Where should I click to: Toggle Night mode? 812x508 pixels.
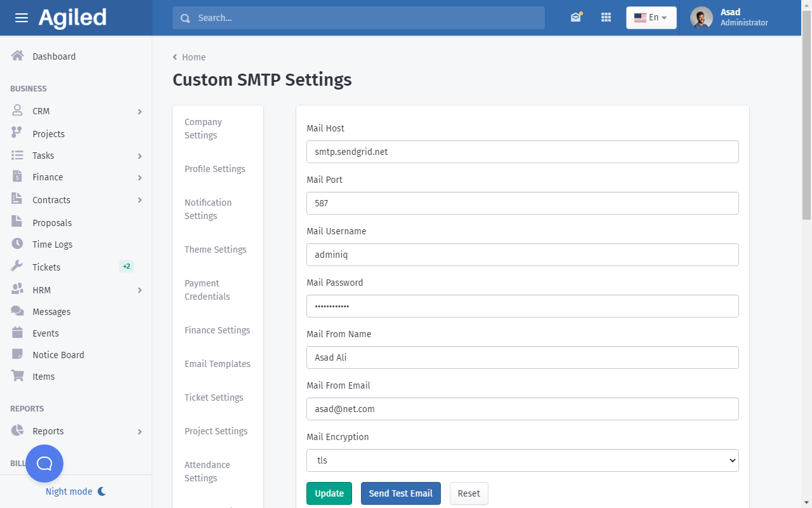click(75, 491)
